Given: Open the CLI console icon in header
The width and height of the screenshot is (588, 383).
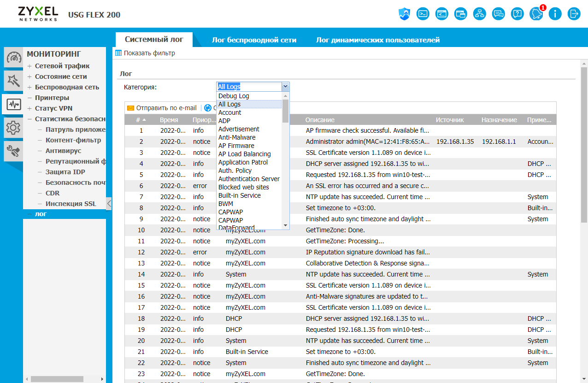Looking at the screenshot, I should [x=423, y=14].
